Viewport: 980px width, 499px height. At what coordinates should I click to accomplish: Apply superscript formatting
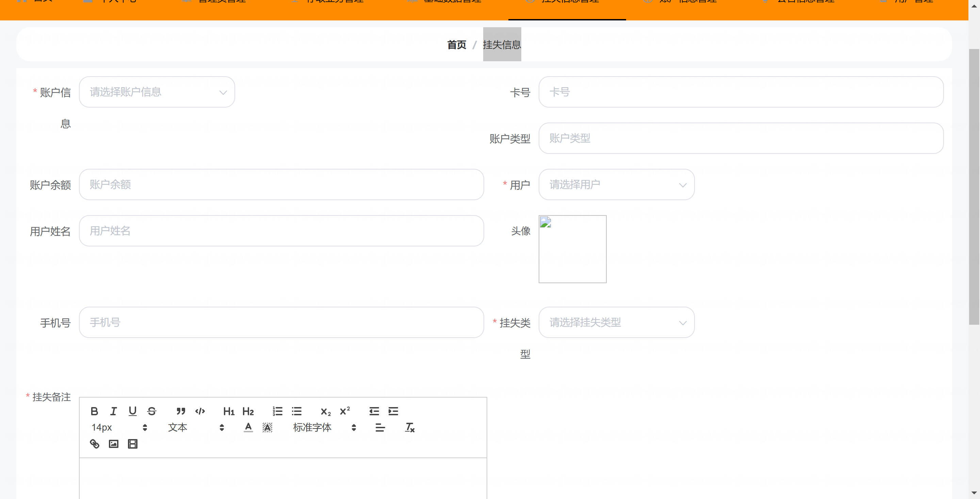[x=345, y=411]
